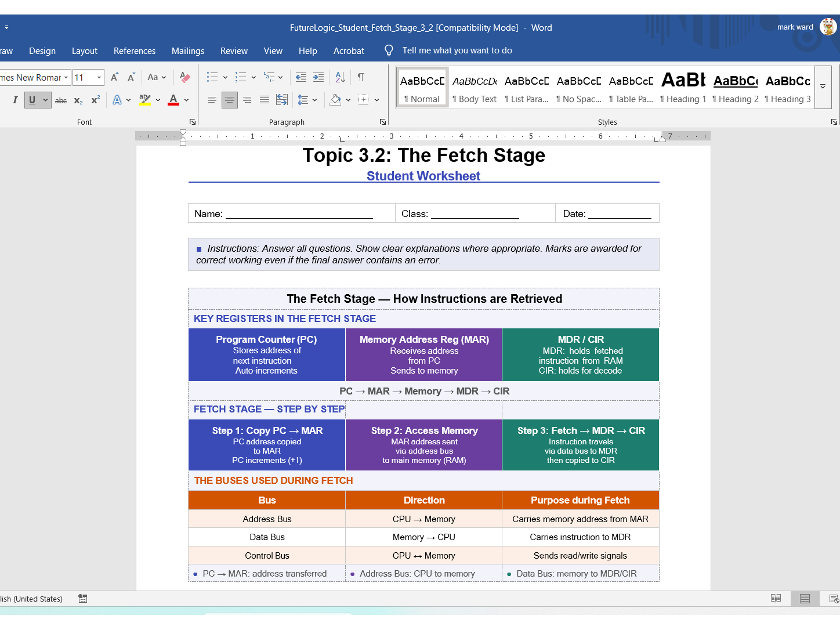Open the Layout tab
The height and width of the screenshot is (630, 840).
85,51
